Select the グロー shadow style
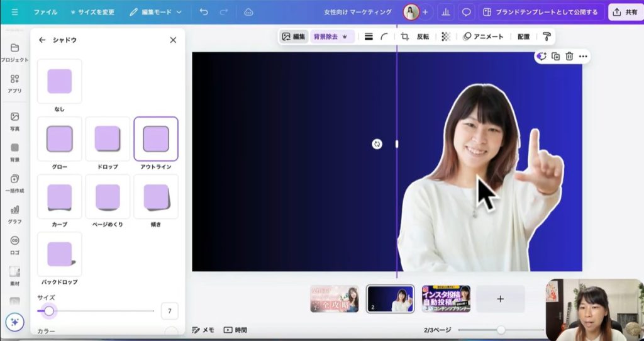This screenshot has width=644, height=341. pos(59,139)
